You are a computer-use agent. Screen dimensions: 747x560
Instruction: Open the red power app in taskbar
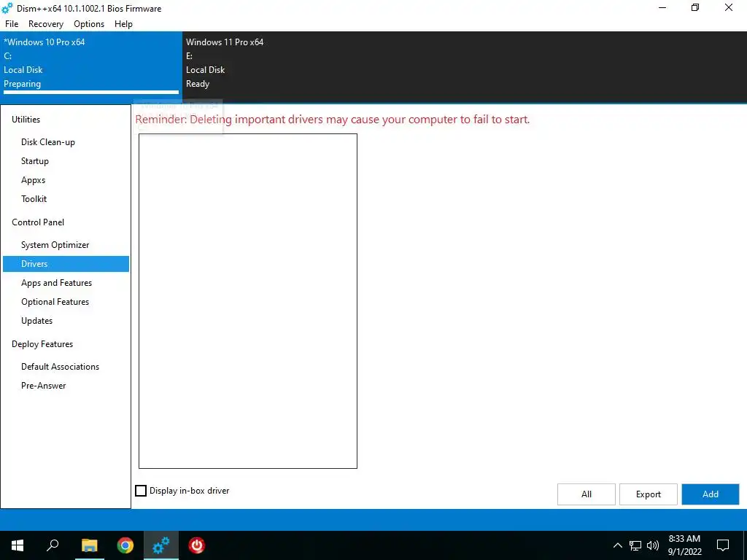click(197, 545)
